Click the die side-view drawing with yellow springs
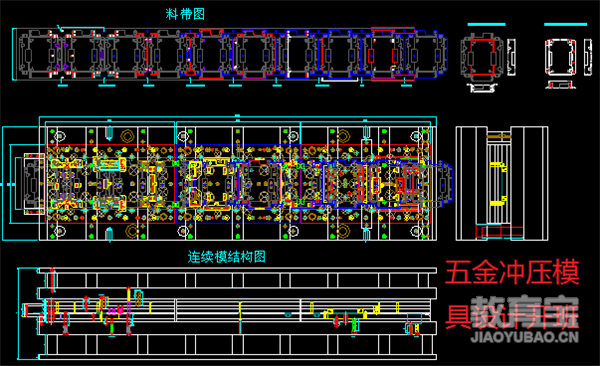The image size is (600, 366). tap(502, 183)
